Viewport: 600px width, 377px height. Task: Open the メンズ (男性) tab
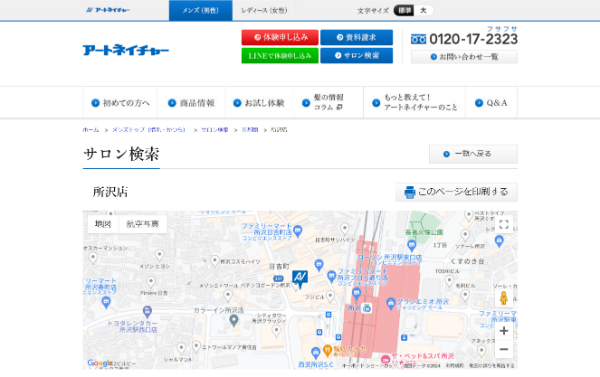(201, 10)
